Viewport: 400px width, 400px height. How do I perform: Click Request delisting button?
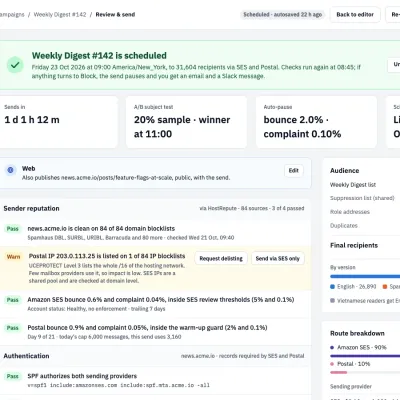click(x=221, y=258)
